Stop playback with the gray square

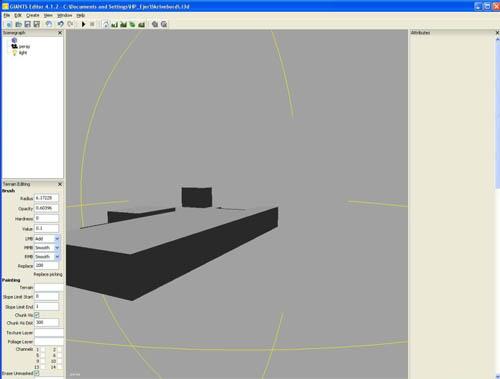(92, 24)
